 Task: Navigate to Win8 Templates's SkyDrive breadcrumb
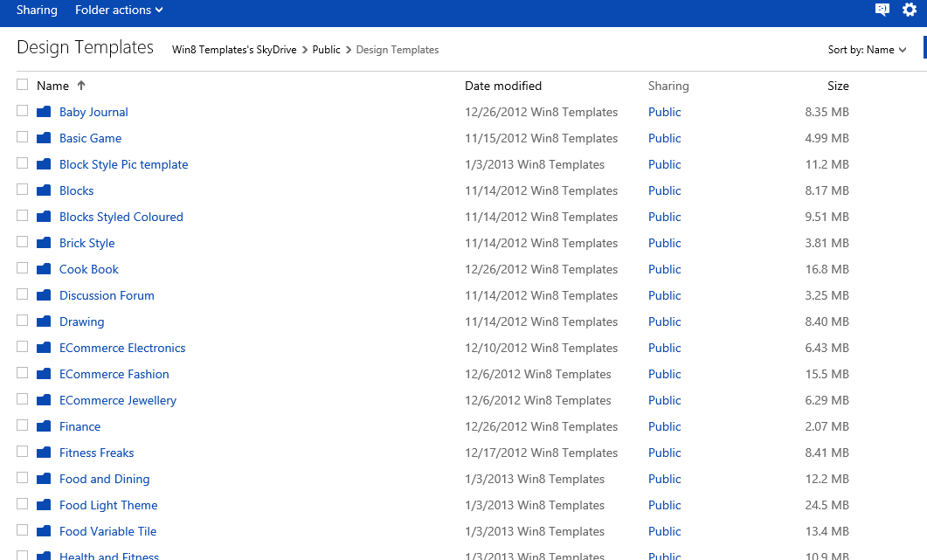(x=234, y=50)
